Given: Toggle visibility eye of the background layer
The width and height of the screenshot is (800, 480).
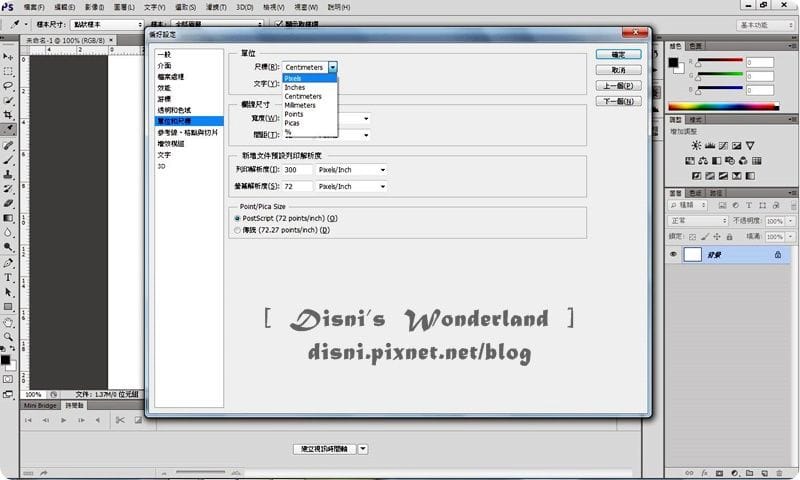Looking at the screenshot, I should point(673,254).
